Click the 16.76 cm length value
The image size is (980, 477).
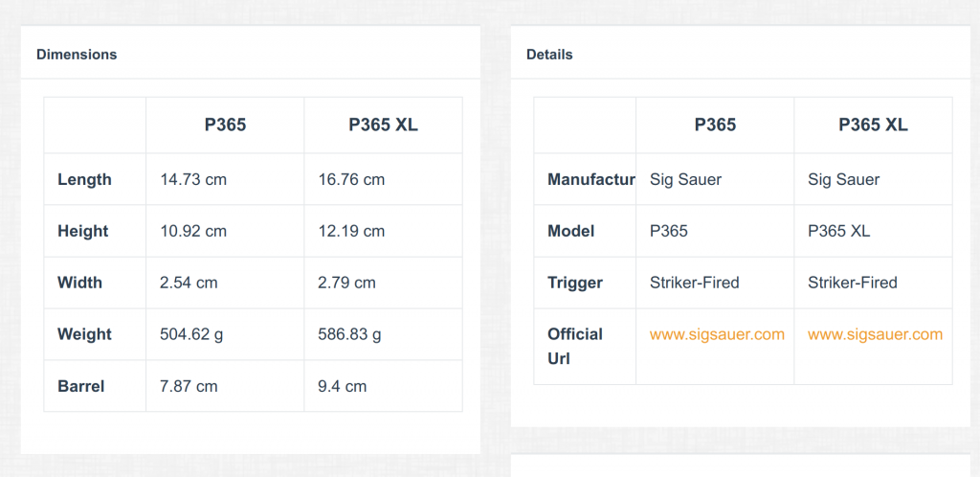click(x=351, y=180)
